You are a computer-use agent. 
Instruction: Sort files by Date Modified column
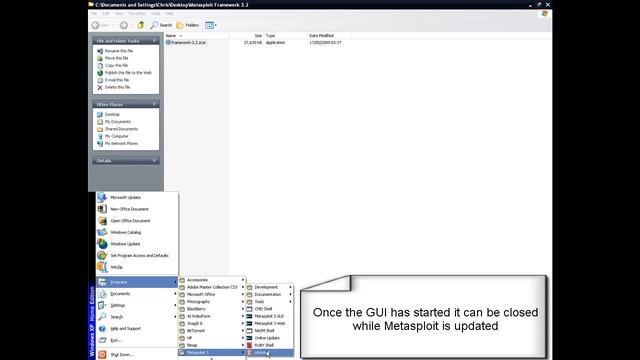pos(329,36)
